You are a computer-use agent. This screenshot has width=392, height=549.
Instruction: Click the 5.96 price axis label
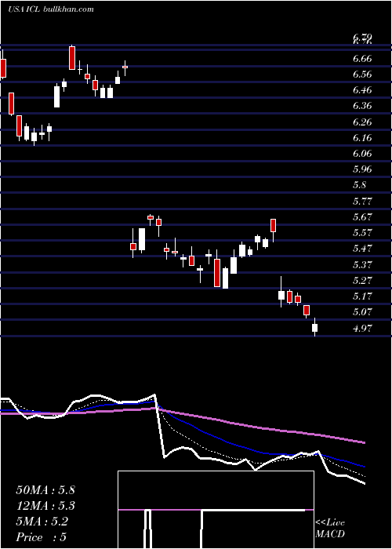point(362,169)
